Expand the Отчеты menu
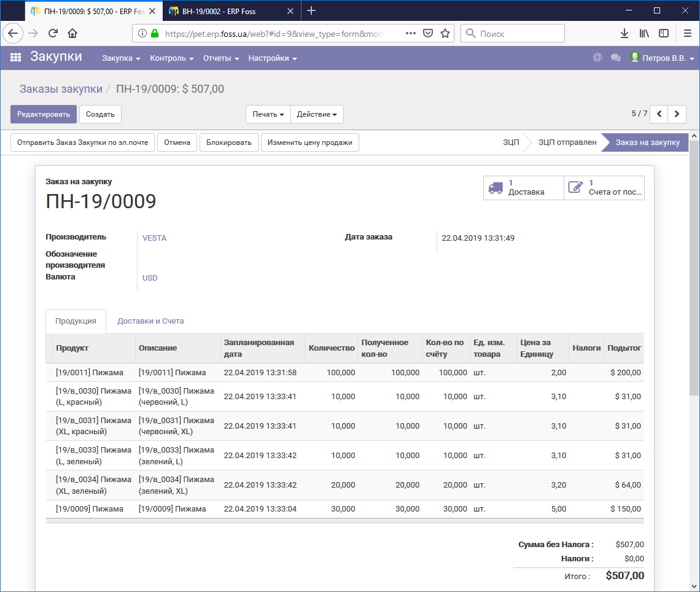The image size is (700, 592). coord(221,58)
